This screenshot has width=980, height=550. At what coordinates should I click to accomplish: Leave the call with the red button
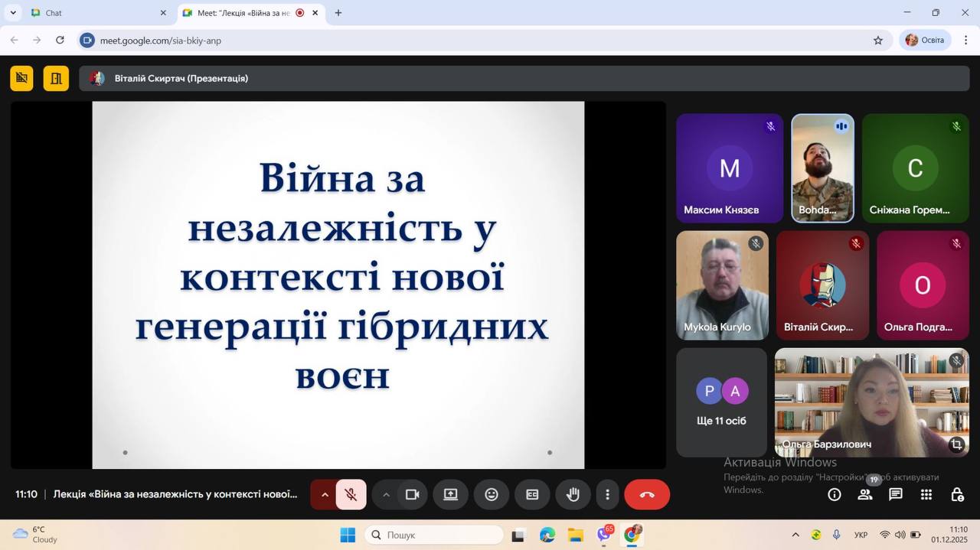pyautogui.click(x=647, y=494)
